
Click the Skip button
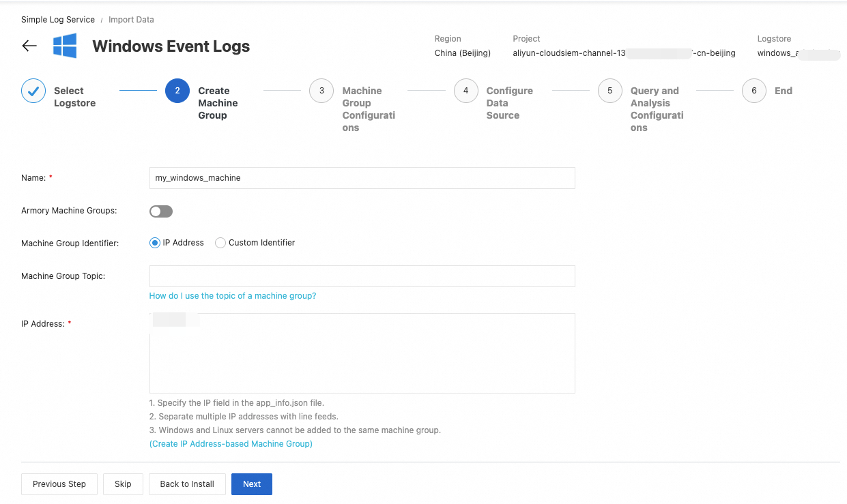(123, 484)
